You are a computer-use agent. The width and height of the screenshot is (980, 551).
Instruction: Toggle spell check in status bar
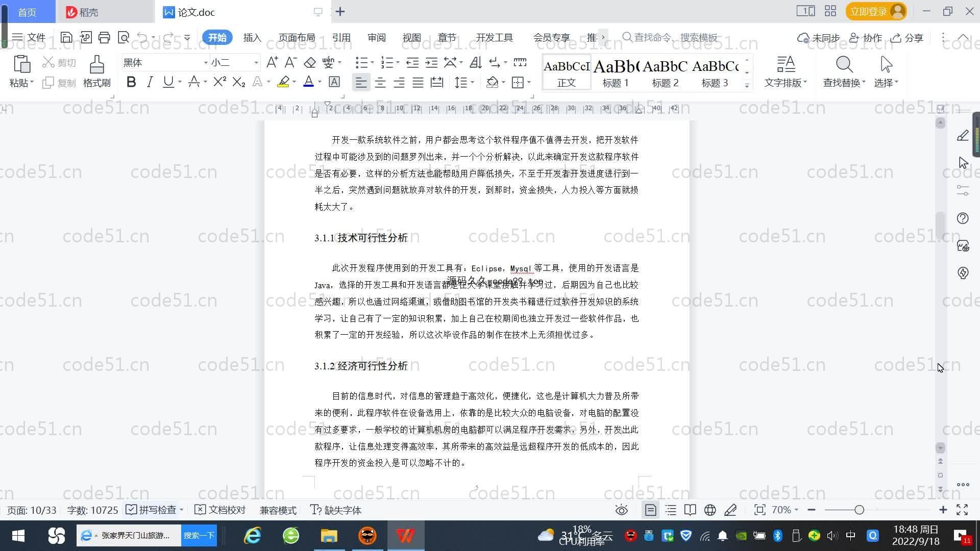[154, 510]
